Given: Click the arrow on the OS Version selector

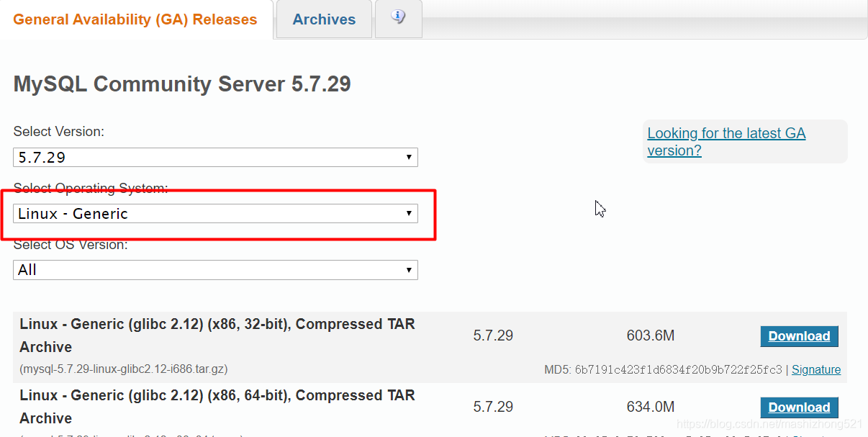Looking at the screenshot, I should [409, 270].
